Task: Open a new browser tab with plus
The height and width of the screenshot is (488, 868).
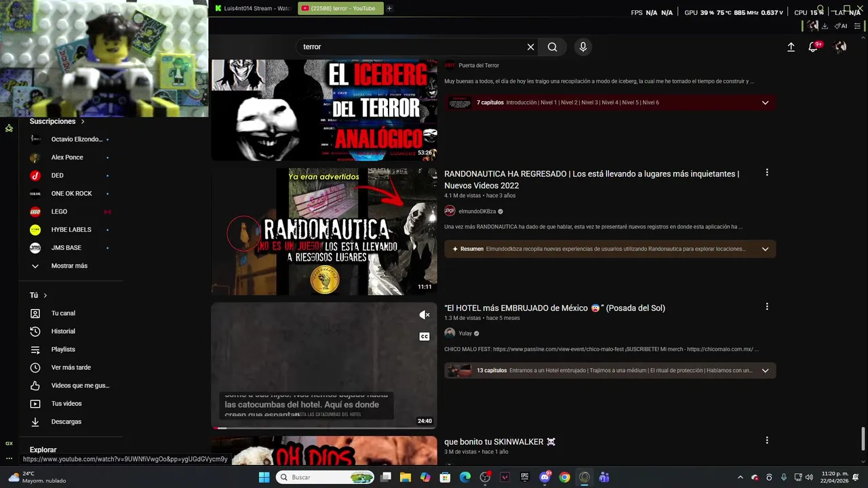Action: click(389, 8)
